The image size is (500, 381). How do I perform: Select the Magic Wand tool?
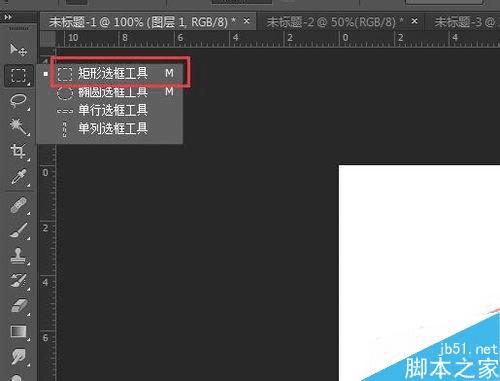(19, 127)
